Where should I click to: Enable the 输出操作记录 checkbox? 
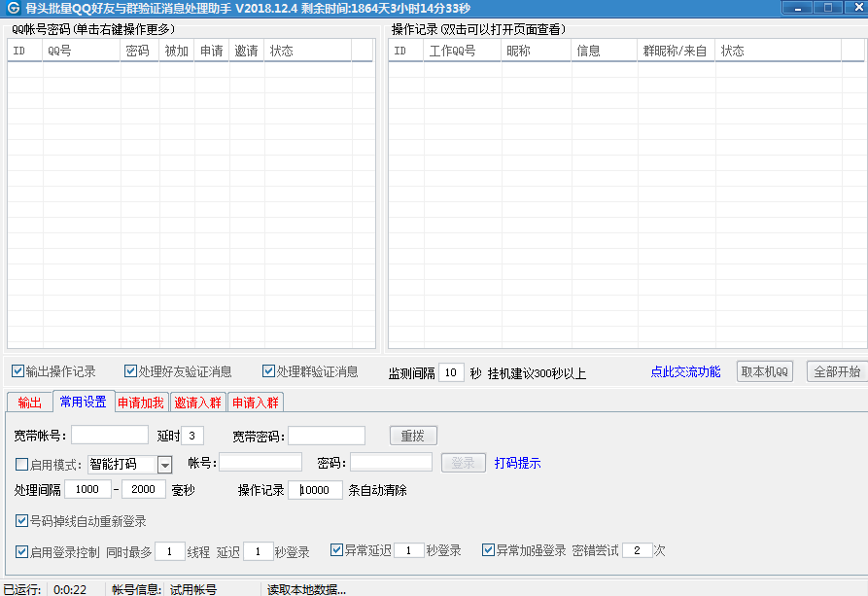click(18, 371)
